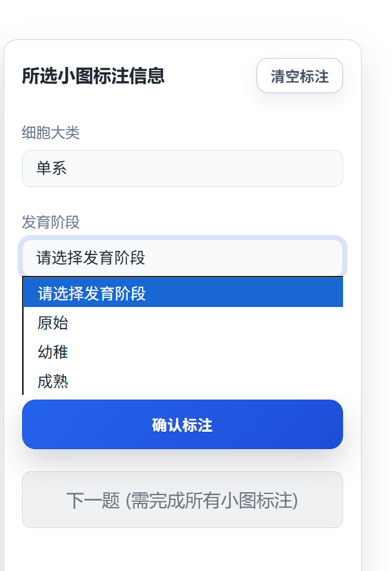Screen dimensions: 392x571
Task: Set developmental stage to 幼稚
Action: (182, 352)
